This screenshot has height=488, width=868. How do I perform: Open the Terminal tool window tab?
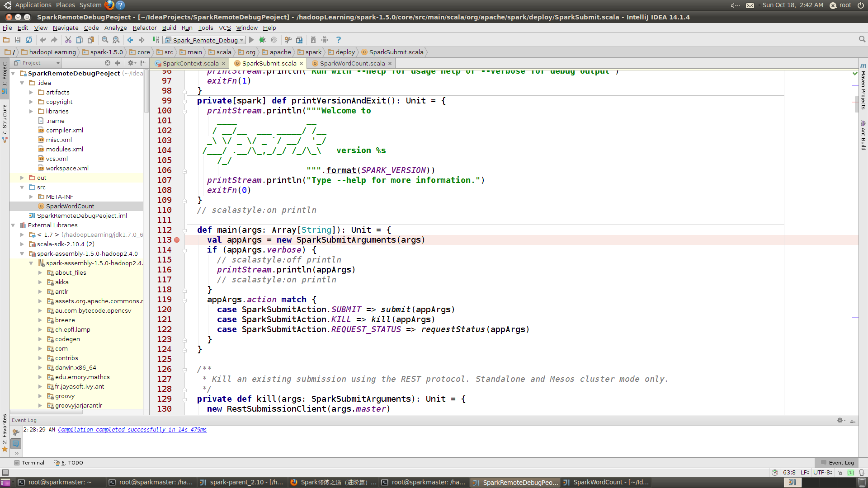coord(29,463)
